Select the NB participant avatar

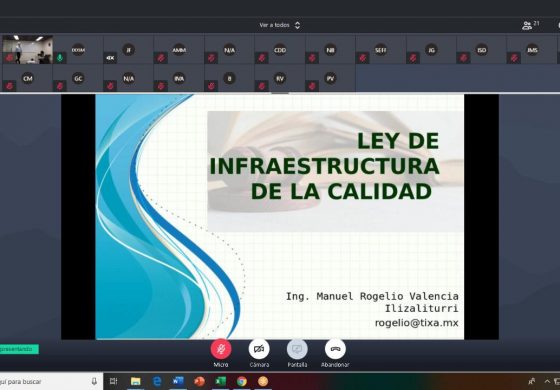point(330,50)
